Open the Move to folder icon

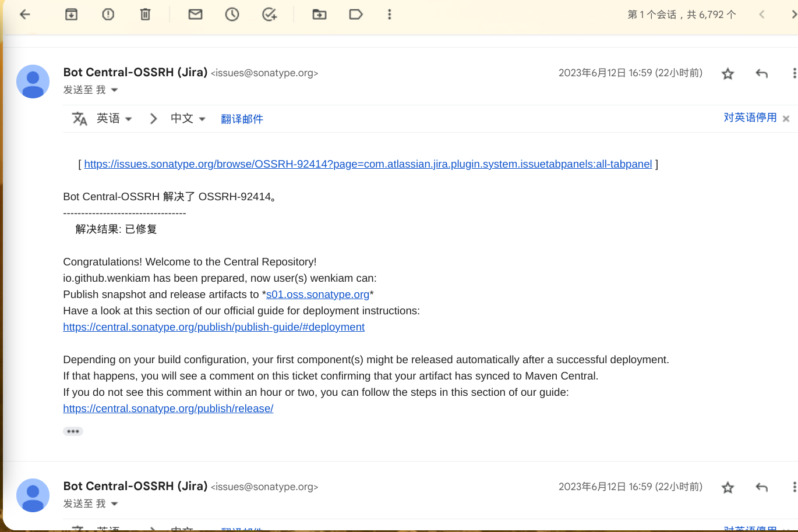pos(319,15)
